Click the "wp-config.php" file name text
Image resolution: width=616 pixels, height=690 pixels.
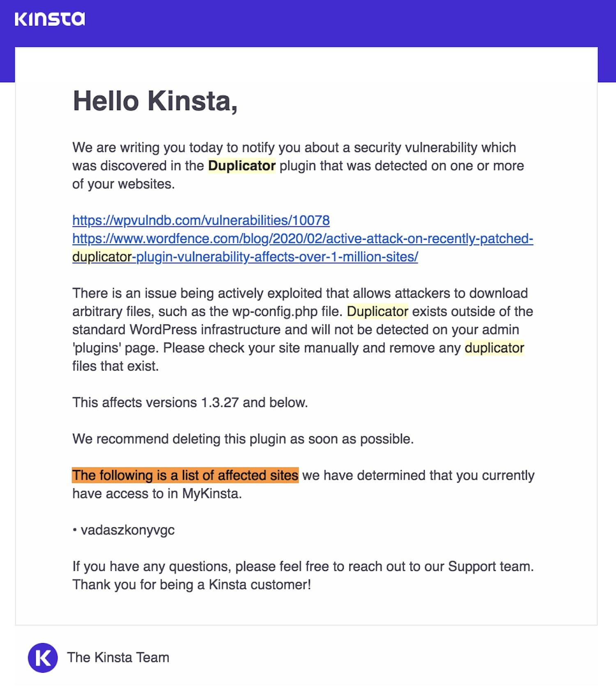point(275,312)
